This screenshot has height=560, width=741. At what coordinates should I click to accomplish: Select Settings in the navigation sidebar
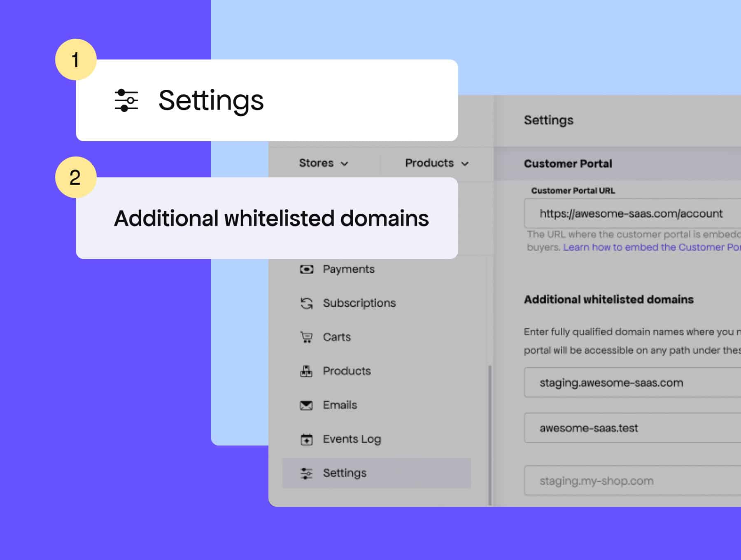tap(345, 473)
